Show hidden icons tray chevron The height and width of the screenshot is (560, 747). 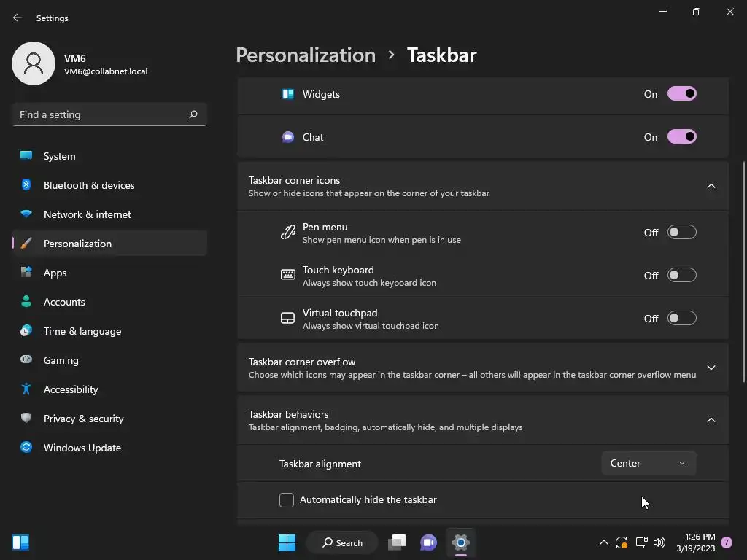pyautogui.click(x=603, y=542)
